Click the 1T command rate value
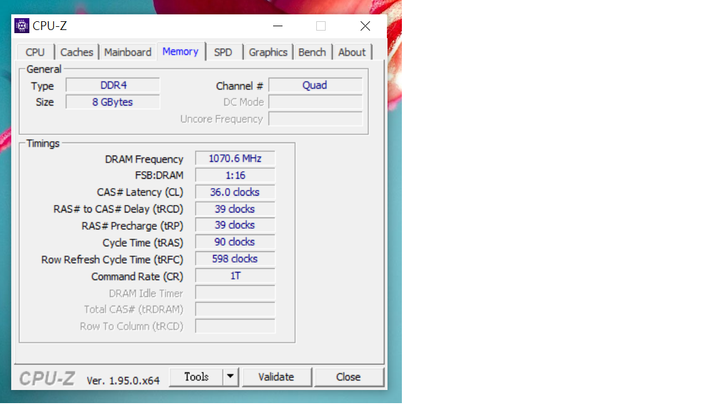Viewport: 720px width, 405px height. coord(235,276)
